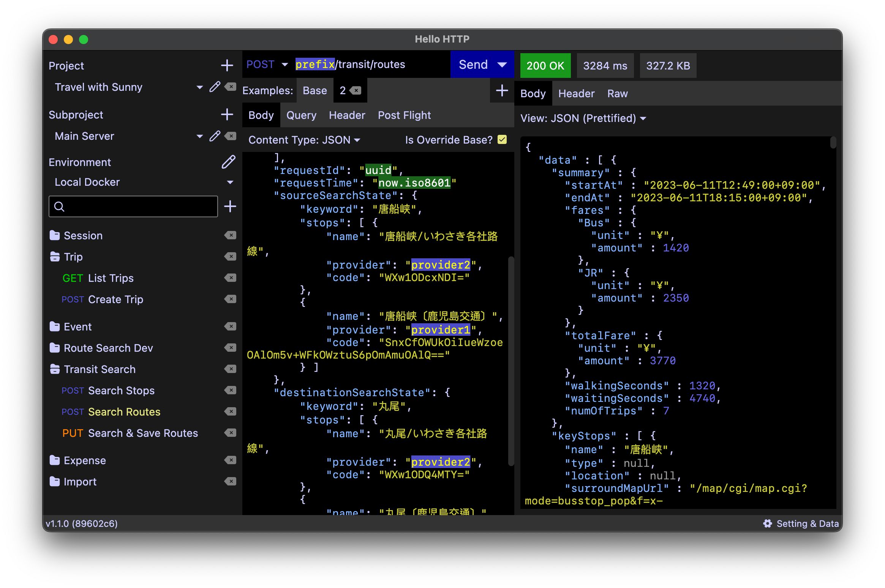Delete the Main Server subproject
885x588 pixels.
[x=230, y=136]
